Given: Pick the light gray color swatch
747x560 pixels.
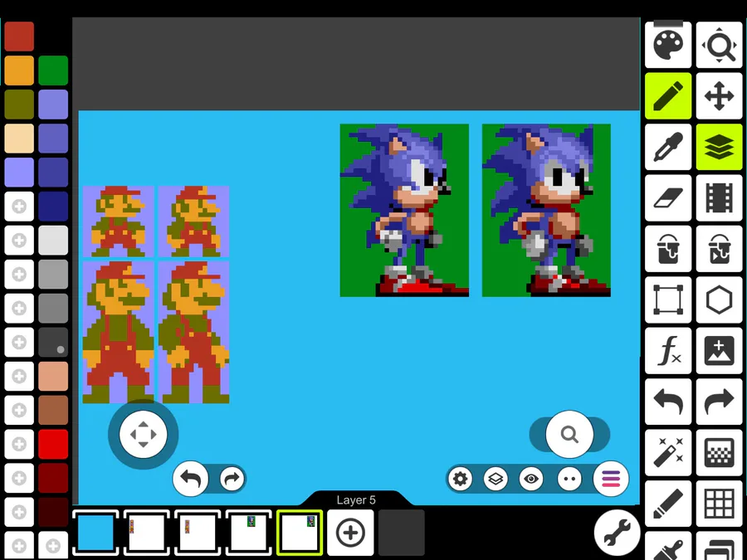Looking at the screenshot, I should (53, 240).
